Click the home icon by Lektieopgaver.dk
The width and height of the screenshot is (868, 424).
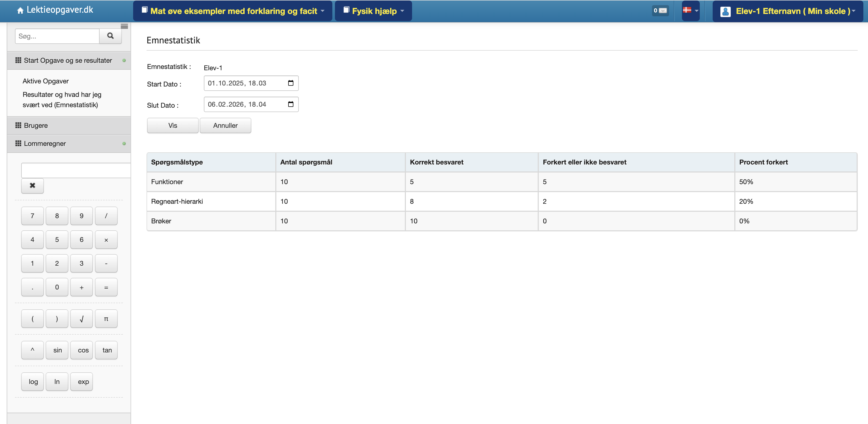20,10
